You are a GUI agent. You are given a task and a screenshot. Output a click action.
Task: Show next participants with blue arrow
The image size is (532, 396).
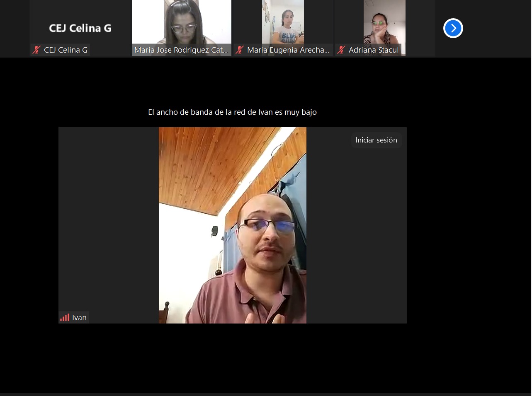tap(453, 28)
